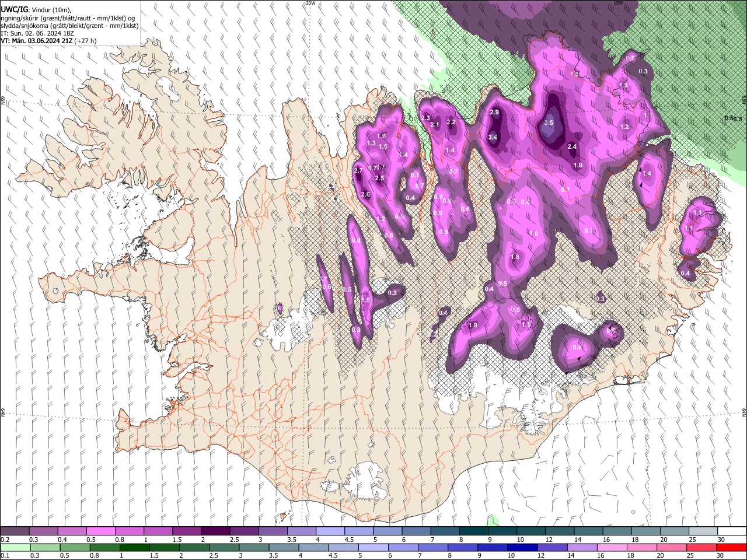Click the 20W longitude label
The image size is (747, 560).
(x=310, y=3)
